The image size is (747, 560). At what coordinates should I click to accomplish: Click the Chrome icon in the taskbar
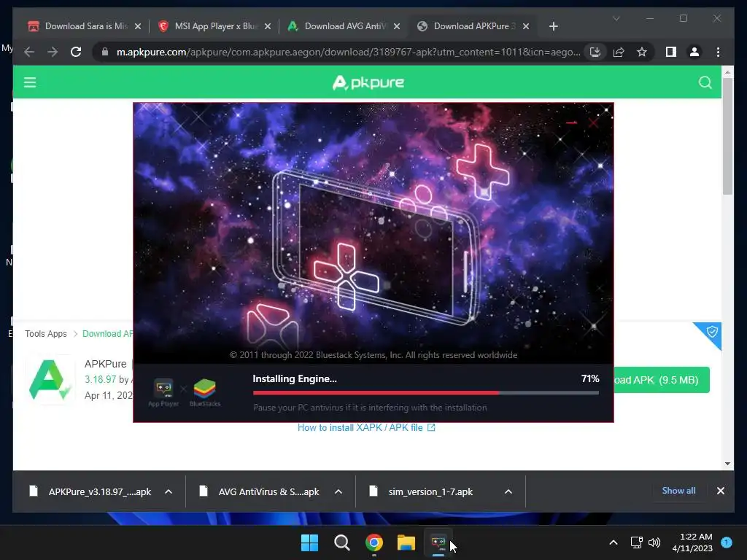click(374, 542)
